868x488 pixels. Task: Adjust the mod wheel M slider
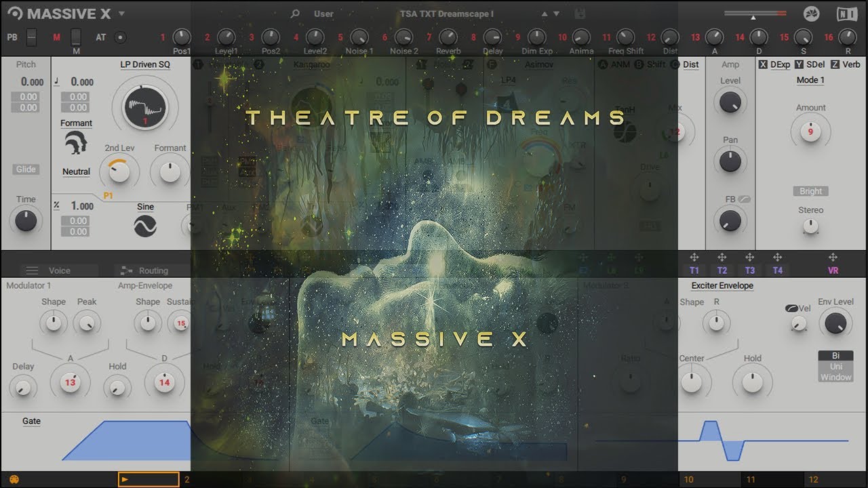pos(76,37)
